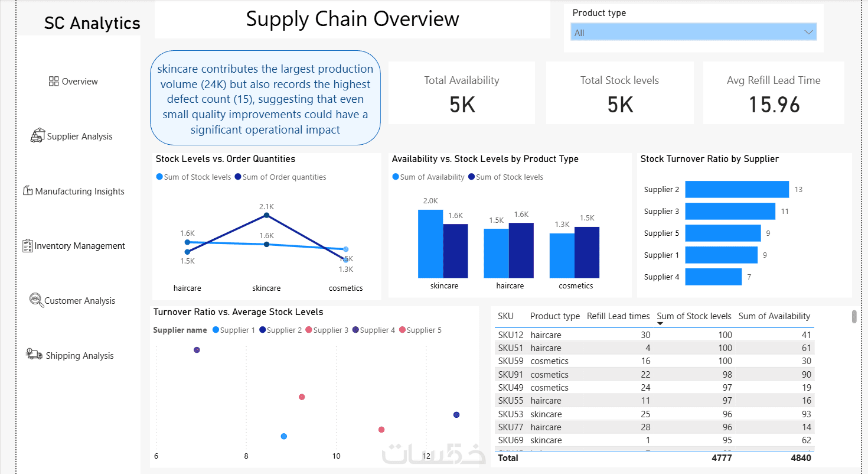Click the Shipping Analysis delivery truck icon
The image size is (868, 474).
(34, 354)
